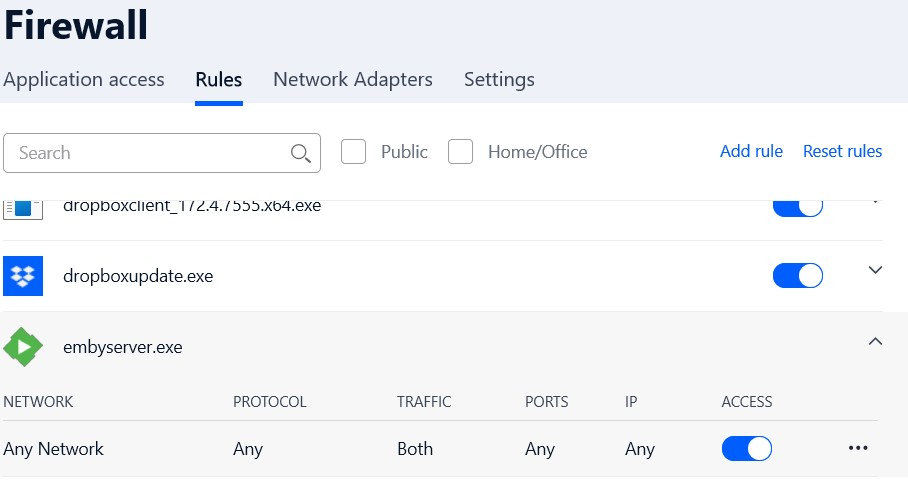Toggle access for Any Network rule
The image size is (908, 484).
[x=747, y=448]
